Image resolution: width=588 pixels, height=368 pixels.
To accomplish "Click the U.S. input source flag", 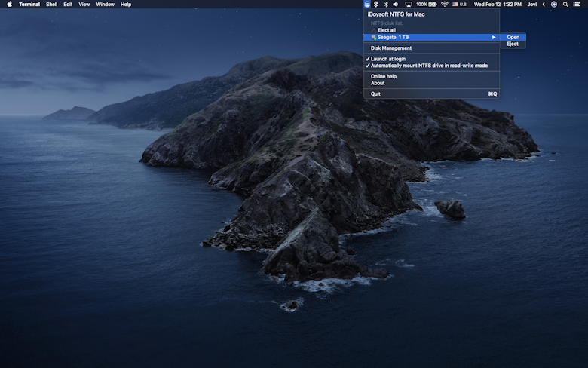I will pos(460,4).
